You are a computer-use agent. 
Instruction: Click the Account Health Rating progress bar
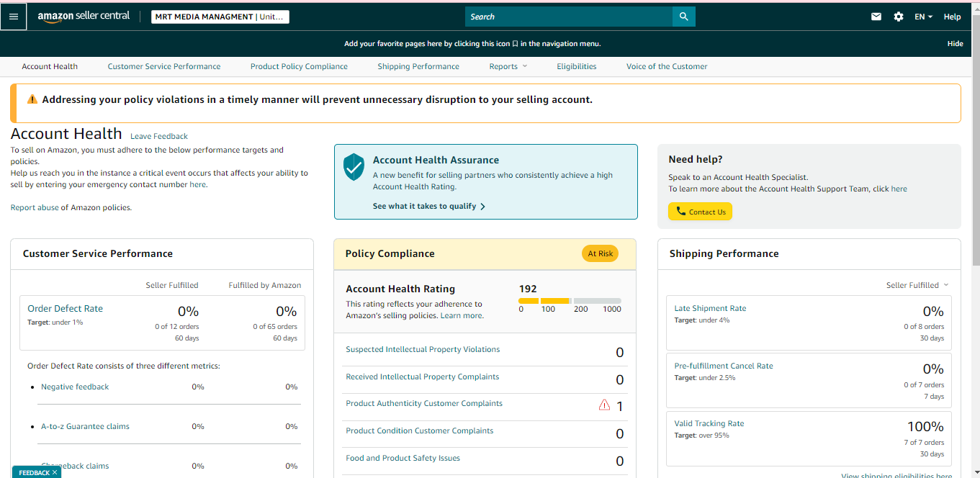point(570,301)
